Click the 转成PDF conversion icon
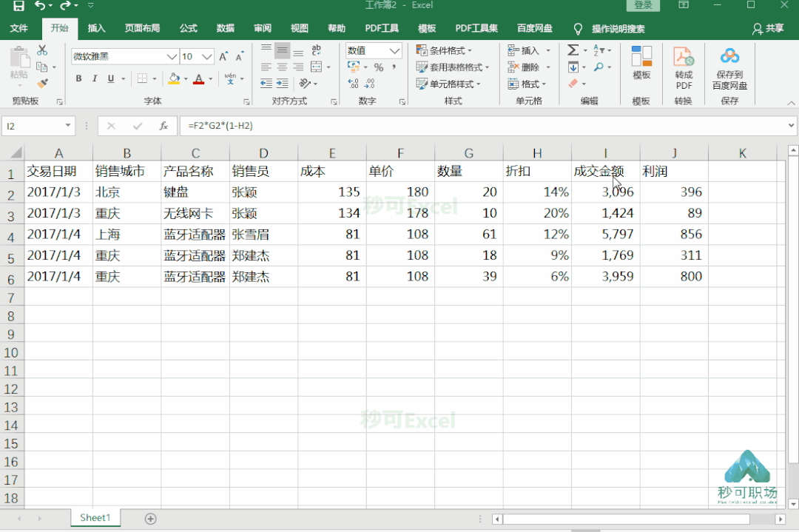 tap(683, 65)
